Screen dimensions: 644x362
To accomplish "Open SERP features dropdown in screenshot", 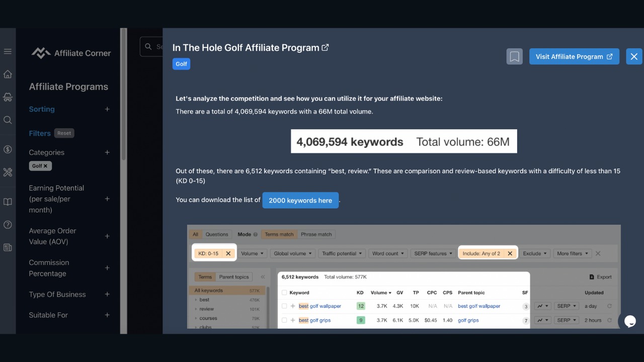I will (433, 253).
